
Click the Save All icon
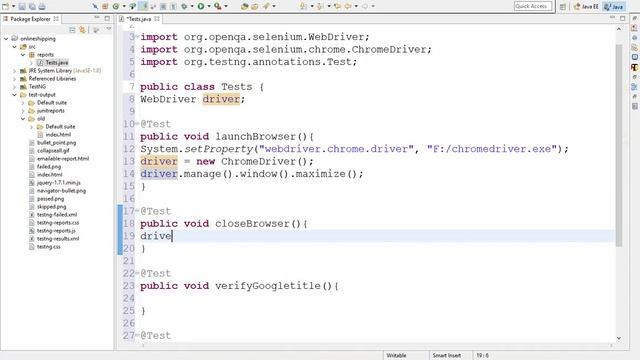coord(32,6)
